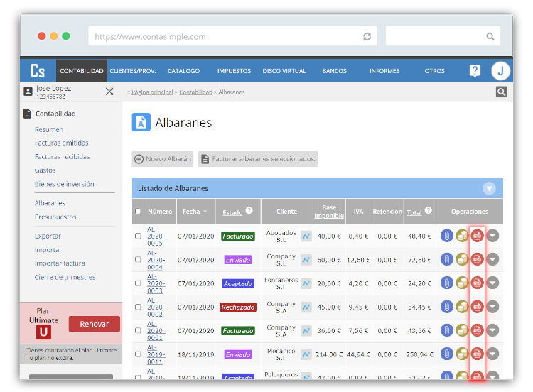This screenshot has width=533, height=392.
Task: Click the attachment clip icon for AL-2020-0003
Action: click(447, 283)
